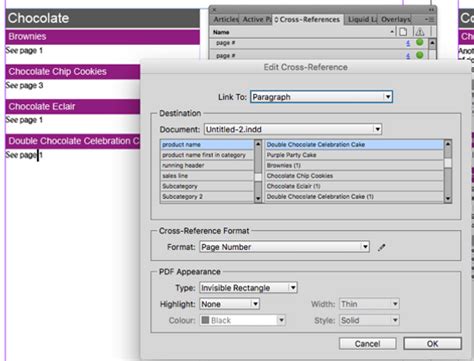Click the 'Chocolate Chip Cookies' heading in document
Screen dimensions: 474x361
(x=57, y=71)
